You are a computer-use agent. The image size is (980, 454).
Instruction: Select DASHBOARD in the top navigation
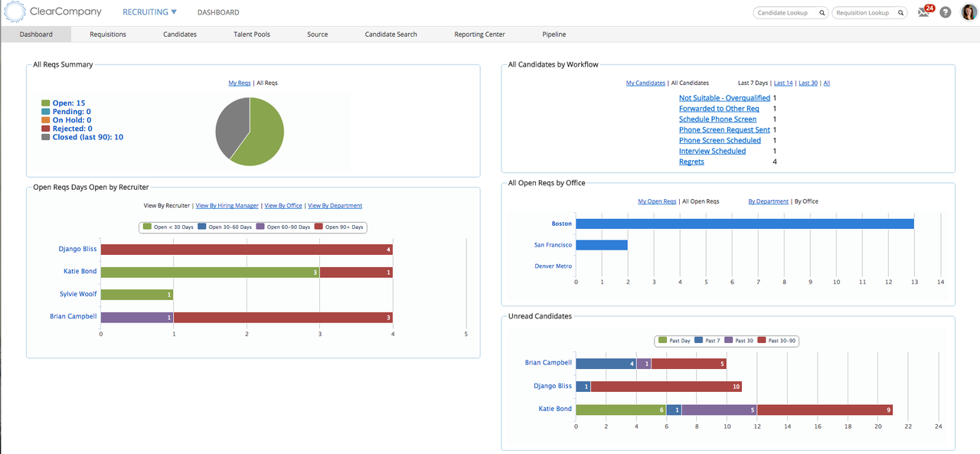click(217, 12)
